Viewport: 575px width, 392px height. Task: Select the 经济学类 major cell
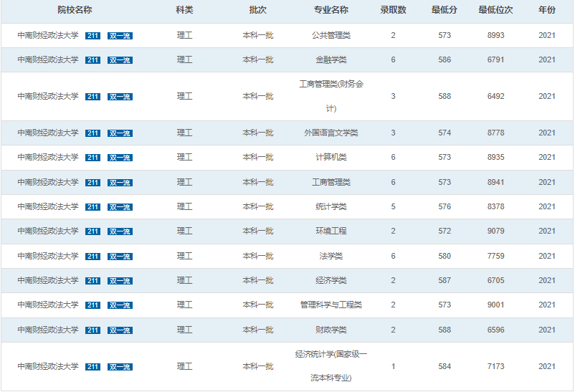coord(331,280)
